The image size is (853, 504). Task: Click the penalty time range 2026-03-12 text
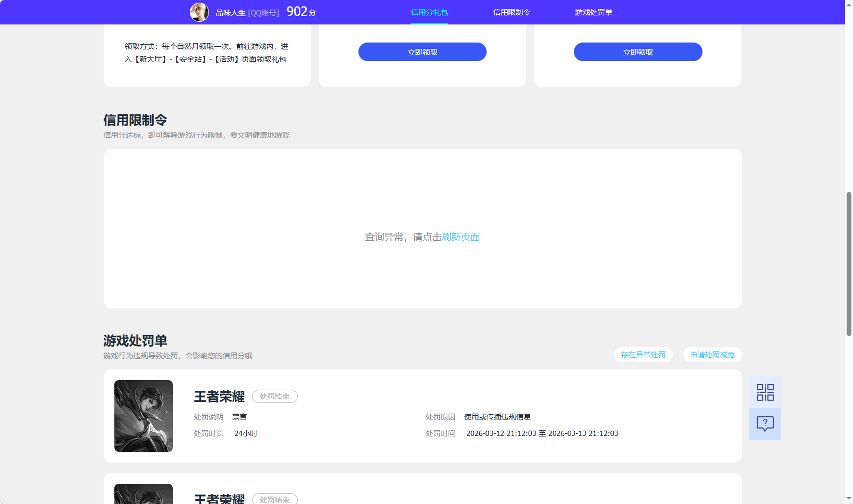(x=542, y=433)
